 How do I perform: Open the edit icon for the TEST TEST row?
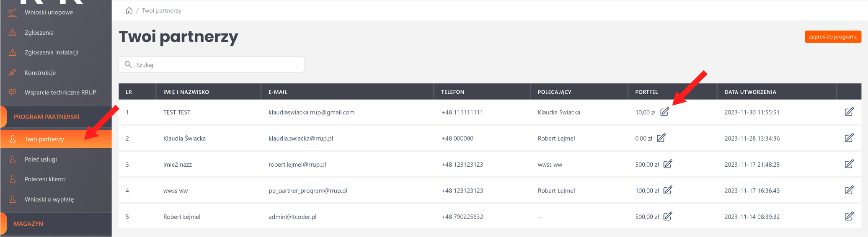coord(849,112)
